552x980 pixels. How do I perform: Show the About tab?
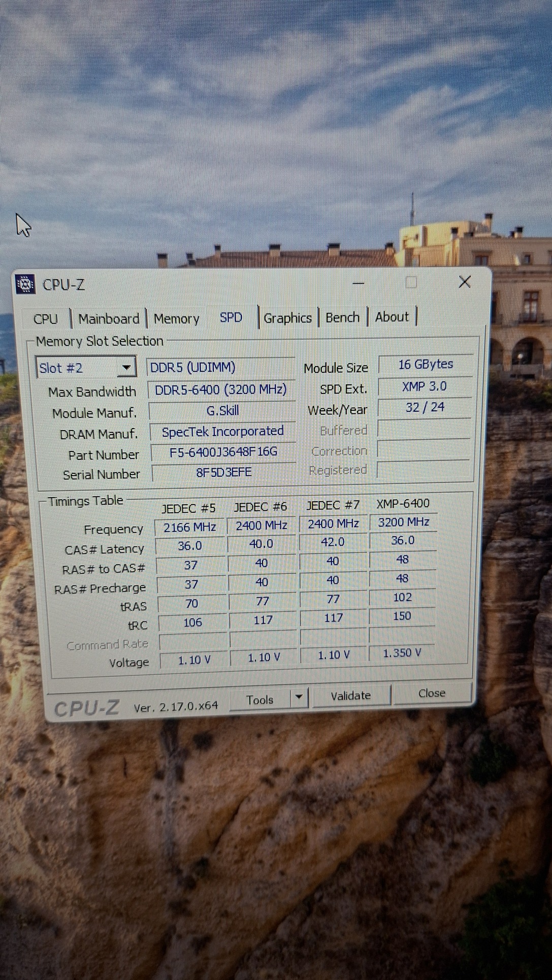click(x=392, y=317)
